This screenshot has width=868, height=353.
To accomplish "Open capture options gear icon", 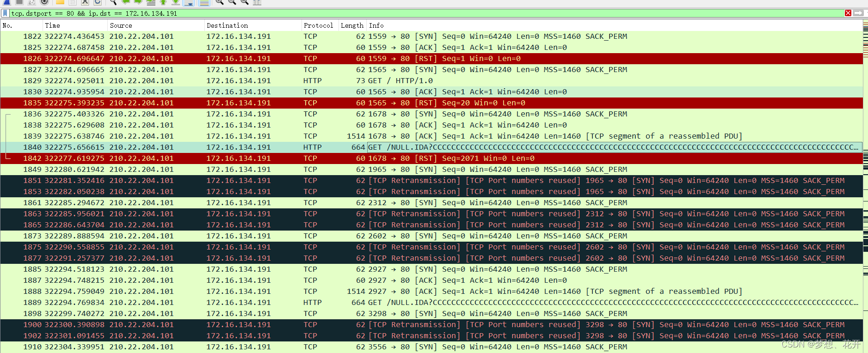I will (44, 2).
